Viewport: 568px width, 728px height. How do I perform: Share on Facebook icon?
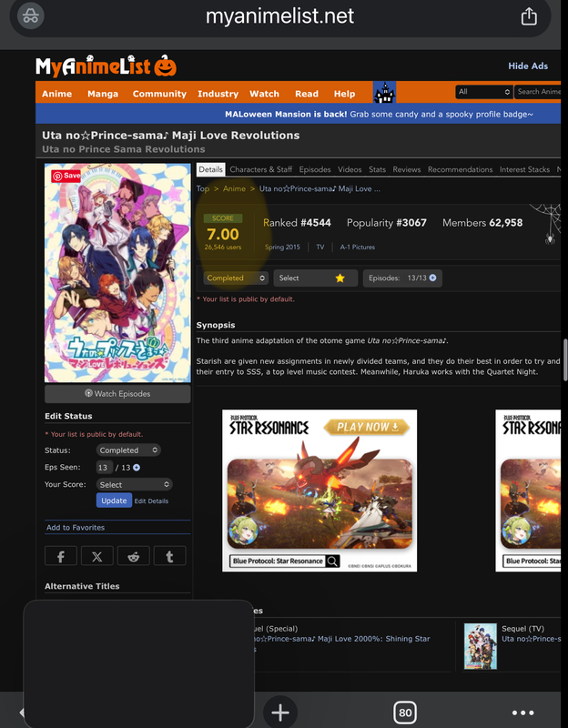[x=61, y=556]
